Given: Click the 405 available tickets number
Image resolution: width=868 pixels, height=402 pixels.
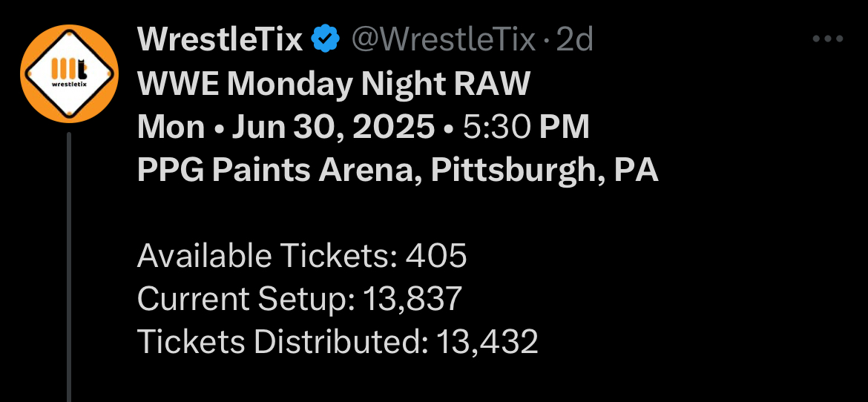Looking at the screenshot, I should coord(436,256).
